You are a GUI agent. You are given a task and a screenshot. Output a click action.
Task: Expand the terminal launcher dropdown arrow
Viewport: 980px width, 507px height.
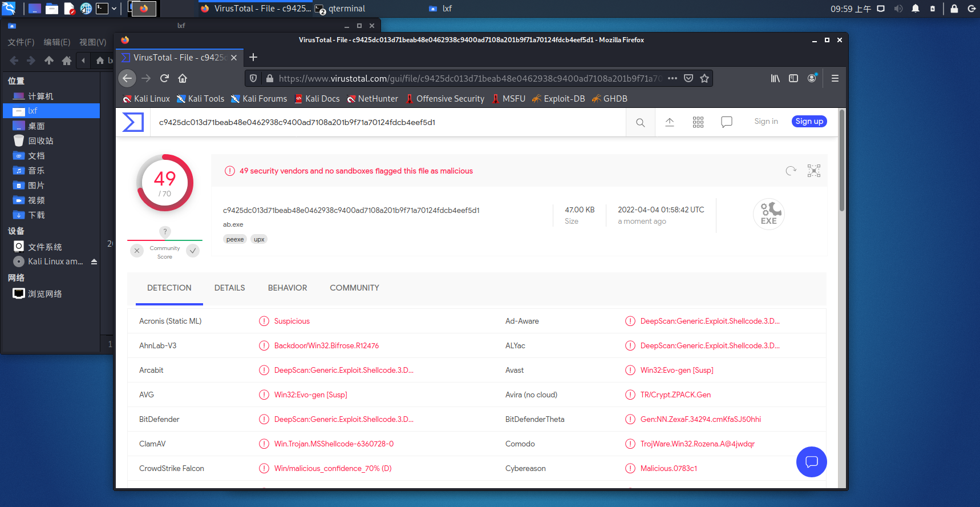(x=114, y=9)
